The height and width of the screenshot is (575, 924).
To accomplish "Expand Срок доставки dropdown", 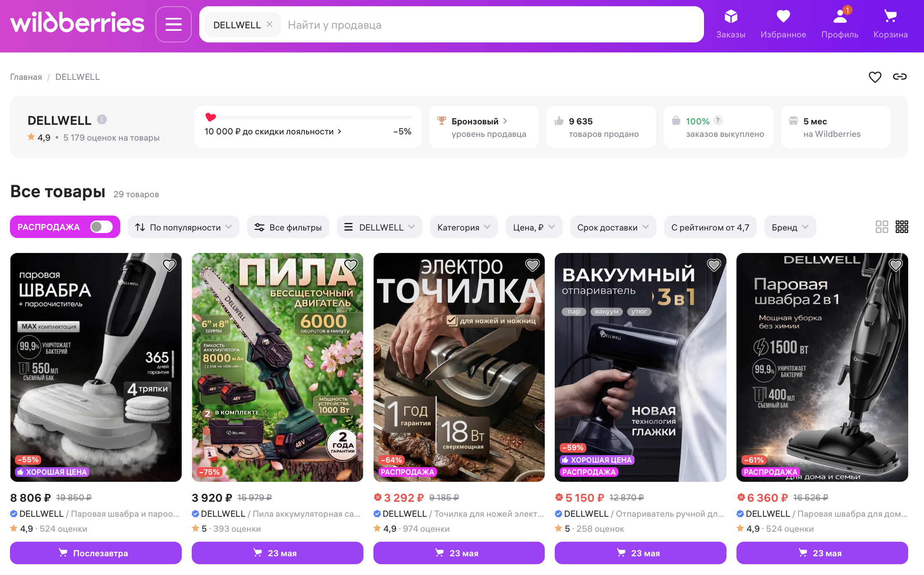I will pos(613,227).
